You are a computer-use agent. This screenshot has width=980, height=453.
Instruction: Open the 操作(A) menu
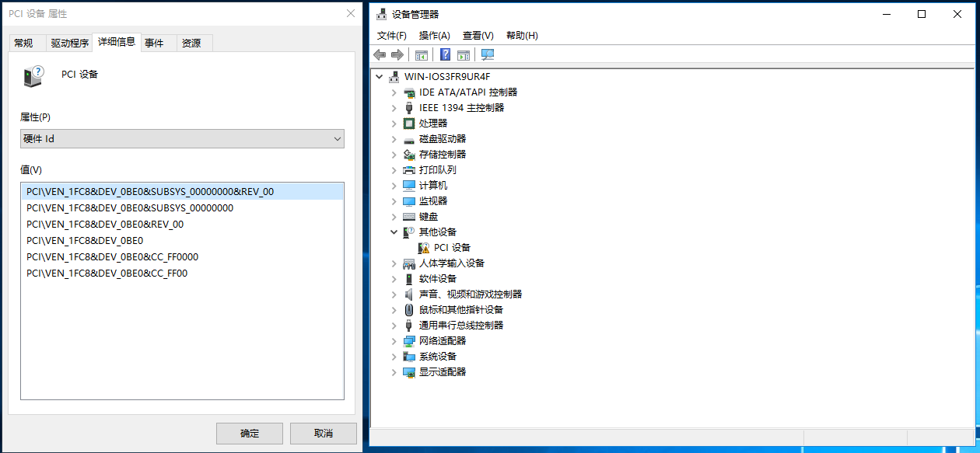(x=435, y=36)
